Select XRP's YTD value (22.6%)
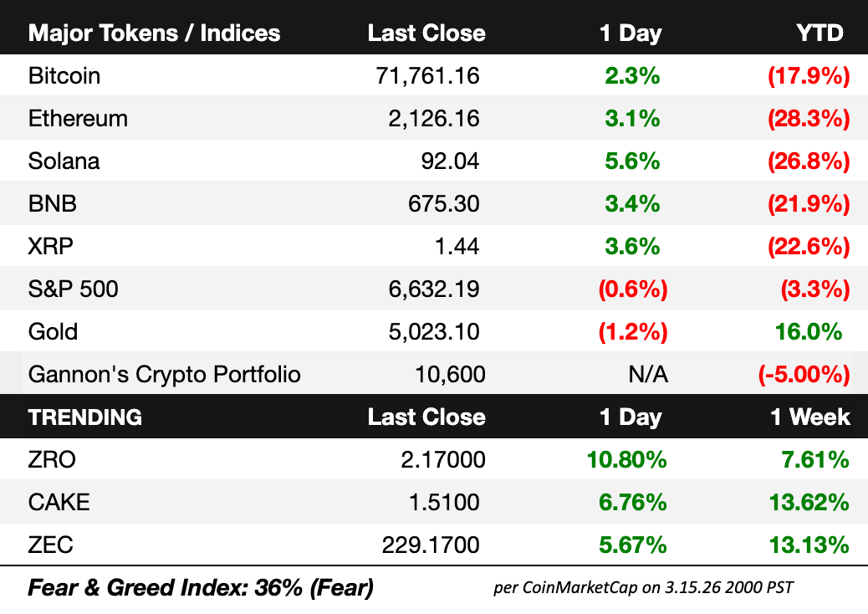This screenshot has height=614, width=868. (x=808, y=247)
